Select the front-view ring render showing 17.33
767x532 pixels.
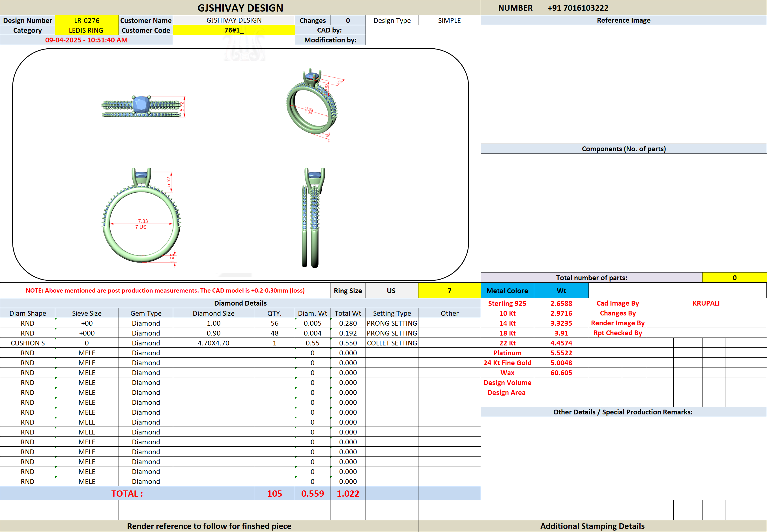pos(141,217)
